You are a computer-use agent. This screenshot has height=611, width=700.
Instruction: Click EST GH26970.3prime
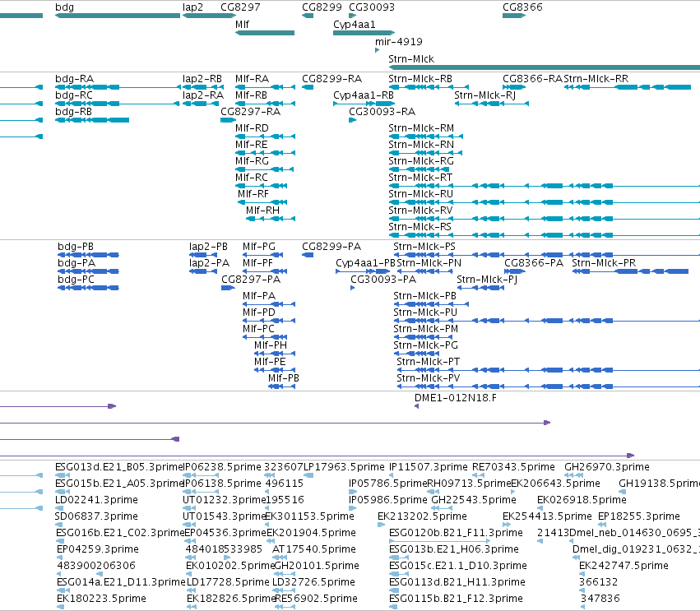click(607, 467)
